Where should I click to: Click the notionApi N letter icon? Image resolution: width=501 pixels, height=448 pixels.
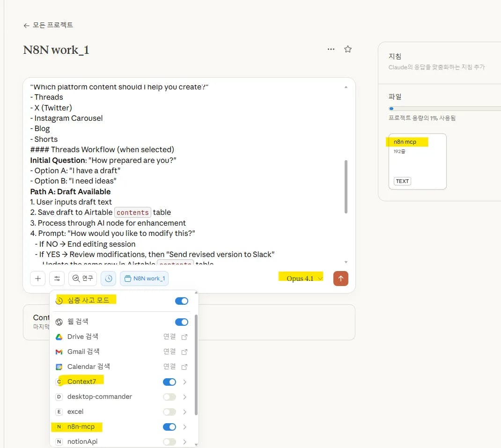coord(59,442)
